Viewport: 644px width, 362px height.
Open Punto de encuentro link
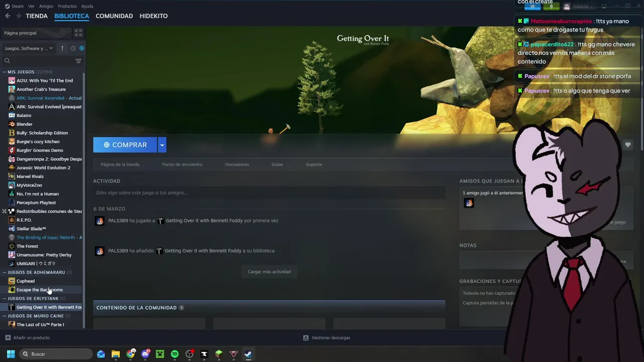[x=182, y=164]
